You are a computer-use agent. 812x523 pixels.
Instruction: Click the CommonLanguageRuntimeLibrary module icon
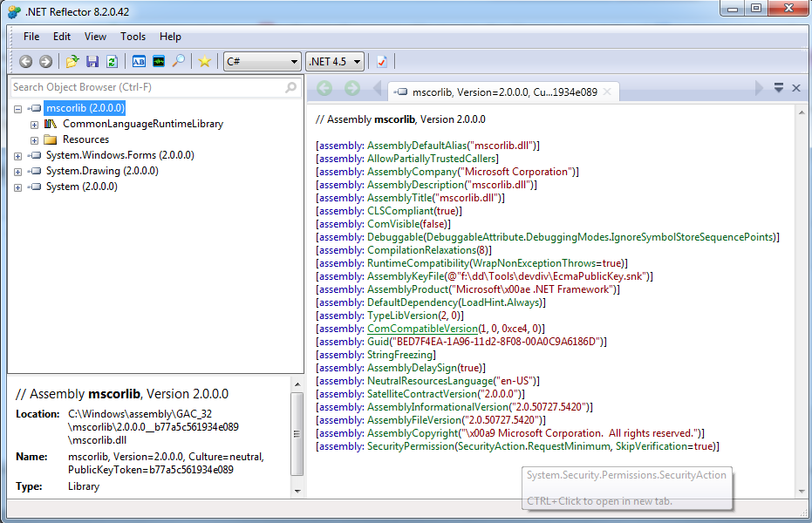(51, 124)
